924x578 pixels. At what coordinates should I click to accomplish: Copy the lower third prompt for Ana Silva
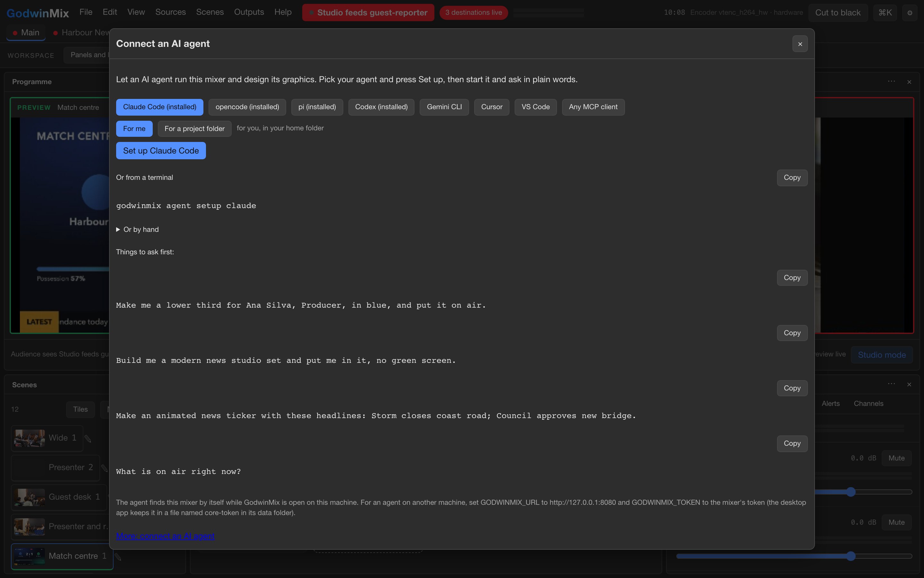pos(792,278)
